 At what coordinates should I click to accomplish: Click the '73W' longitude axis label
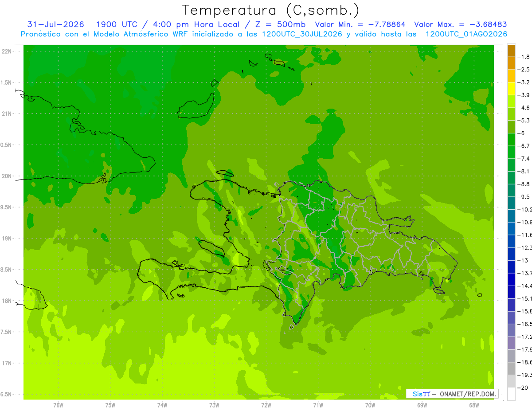(214, 405)
